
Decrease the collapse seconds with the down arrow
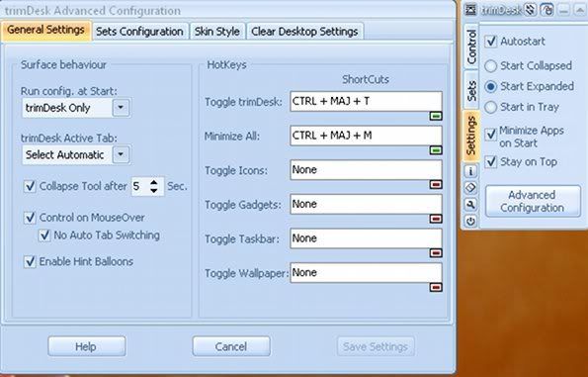point(154,190)
